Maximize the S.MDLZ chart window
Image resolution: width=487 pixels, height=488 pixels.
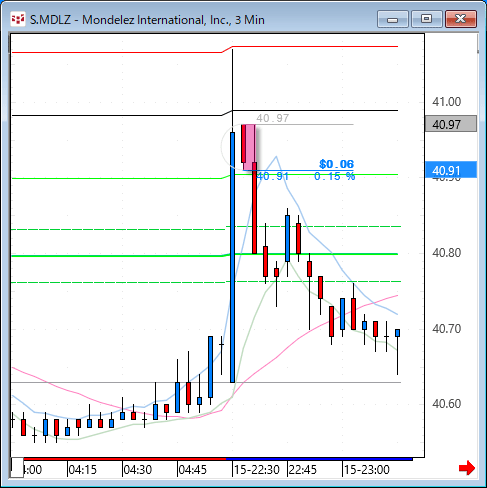426,19
